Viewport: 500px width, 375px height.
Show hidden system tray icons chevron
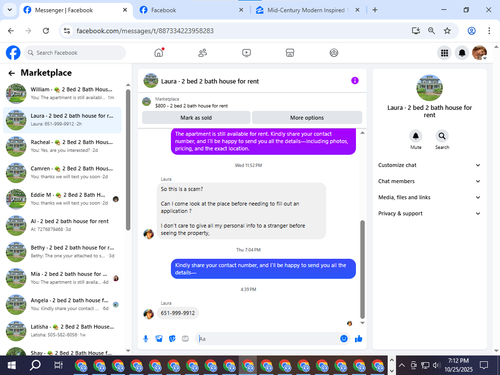click(x=402, y=365)
